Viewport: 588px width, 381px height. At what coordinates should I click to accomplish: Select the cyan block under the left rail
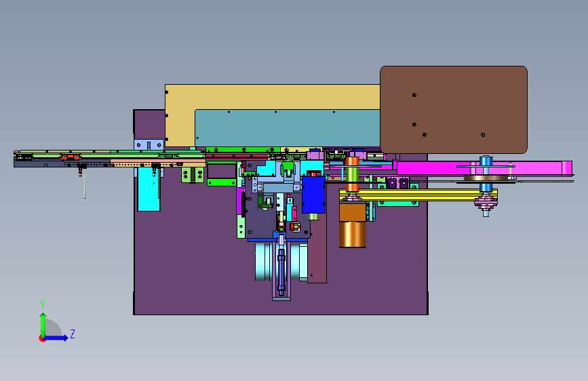[149, 189]
